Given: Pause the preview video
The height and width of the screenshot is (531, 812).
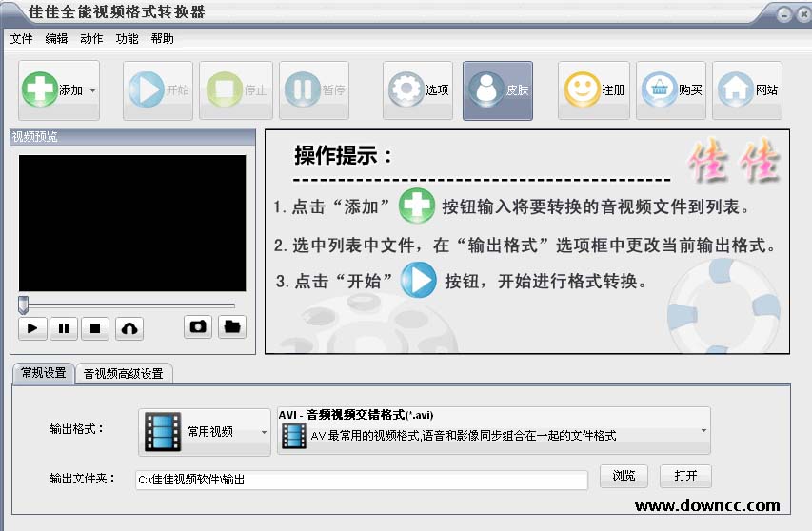Looking at the screenshot, I should pos(64,328).
